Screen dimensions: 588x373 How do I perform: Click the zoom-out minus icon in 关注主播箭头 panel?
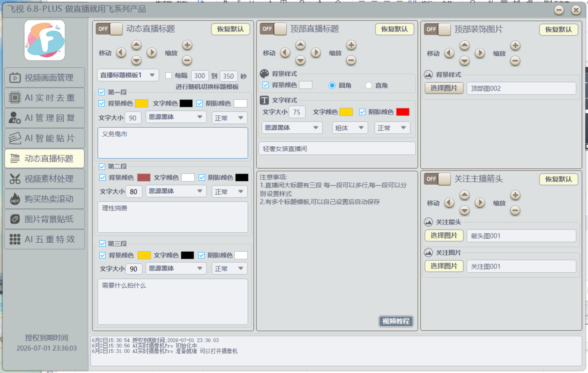pyautogui.click(x=515, y=210)
